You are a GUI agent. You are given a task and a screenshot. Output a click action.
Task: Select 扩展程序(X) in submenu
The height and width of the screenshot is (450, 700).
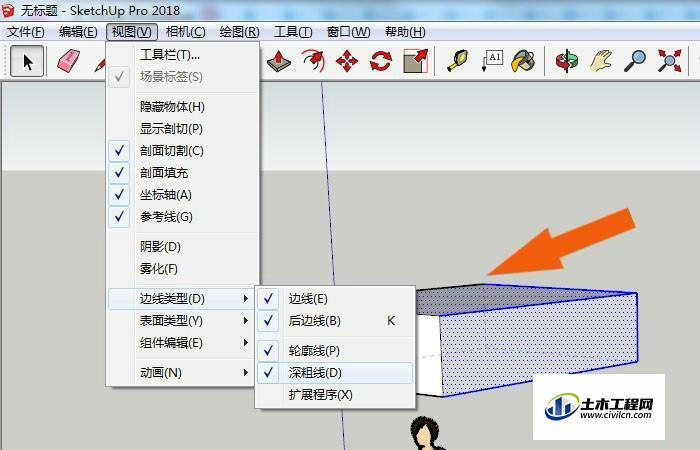(335, 395)
